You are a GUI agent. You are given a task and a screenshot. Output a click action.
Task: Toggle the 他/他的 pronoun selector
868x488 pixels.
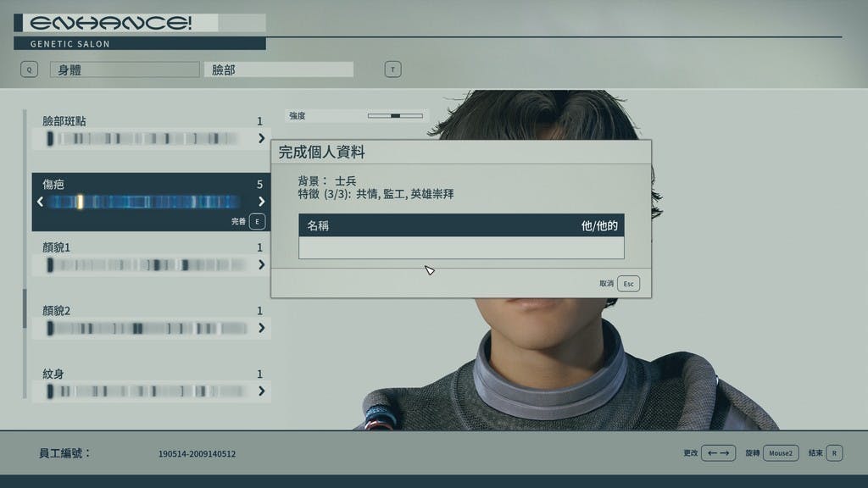[x=599, y=225]
